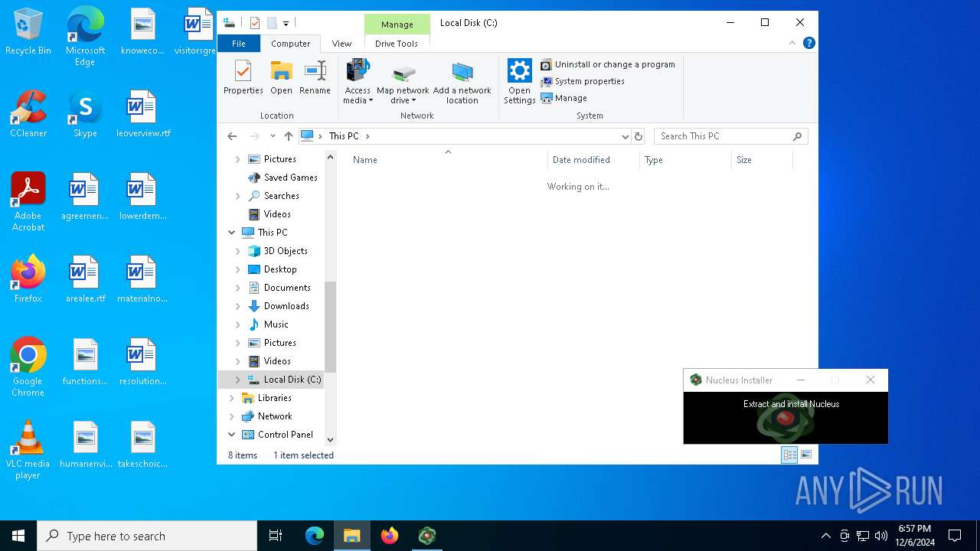The height and width of the screenshot is (551, 980).
Task: Open the Access media menu
Action: click(x=357, y=82)
